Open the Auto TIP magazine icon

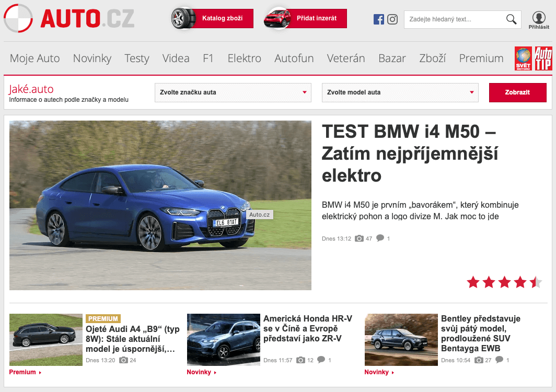pos(543,58)
